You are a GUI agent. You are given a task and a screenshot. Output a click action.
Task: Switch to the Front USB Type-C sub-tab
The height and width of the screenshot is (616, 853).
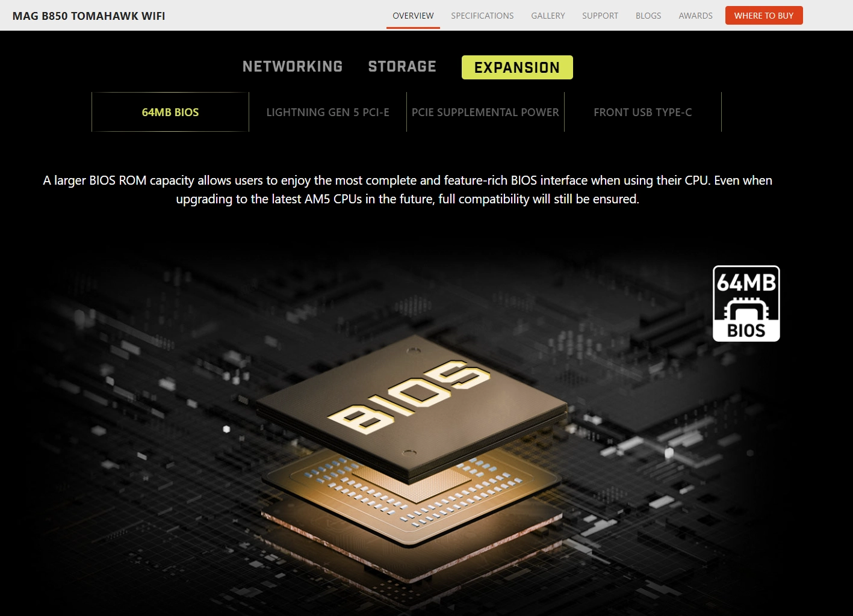[x=642, y=112]
